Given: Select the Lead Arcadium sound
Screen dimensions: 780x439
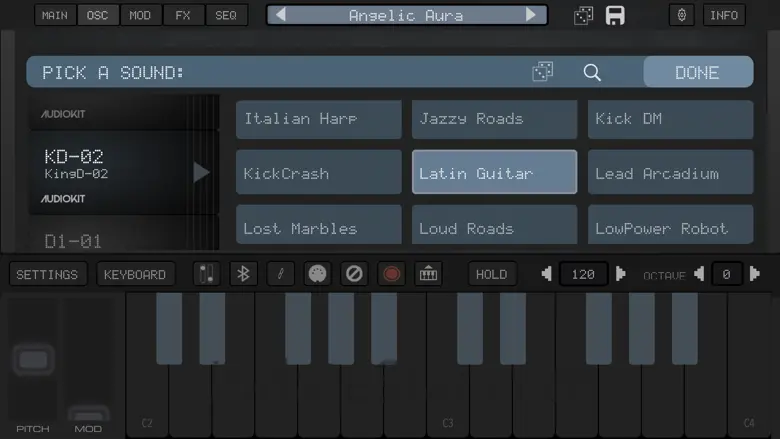Looking at the screenshot, I should [671, 172].
